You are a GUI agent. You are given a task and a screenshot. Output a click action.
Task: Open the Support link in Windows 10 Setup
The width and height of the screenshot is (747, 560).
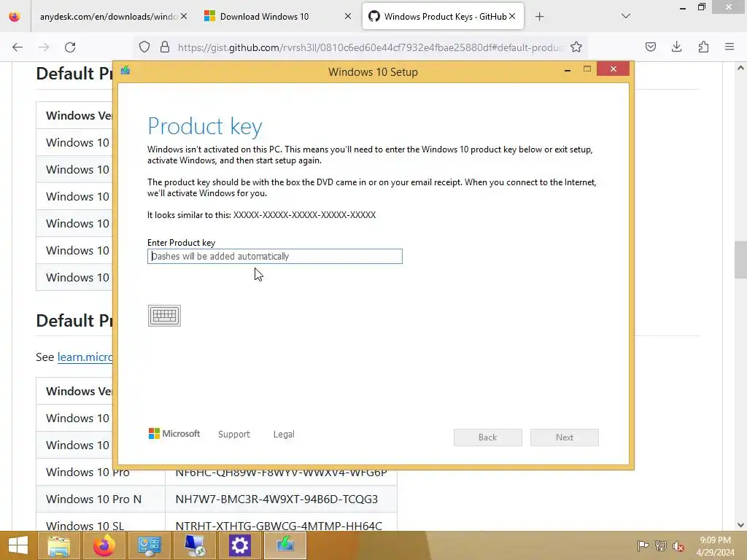[234, 435]
